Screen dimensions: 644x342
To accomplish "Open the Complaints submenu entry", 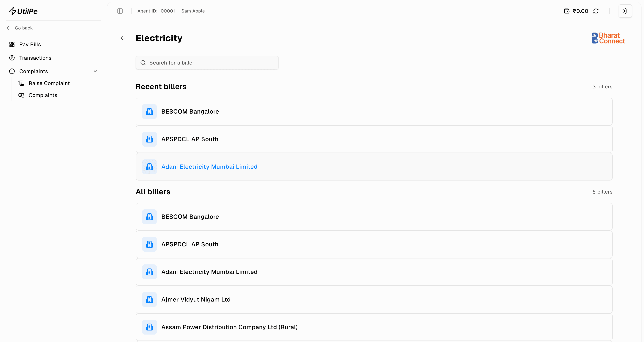I will point(43,95).
